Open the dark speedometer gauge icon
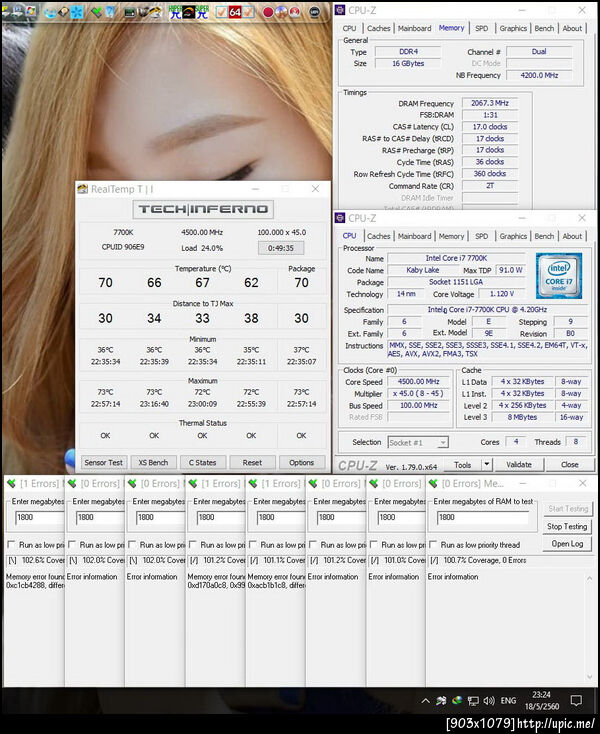 (188, 12)
